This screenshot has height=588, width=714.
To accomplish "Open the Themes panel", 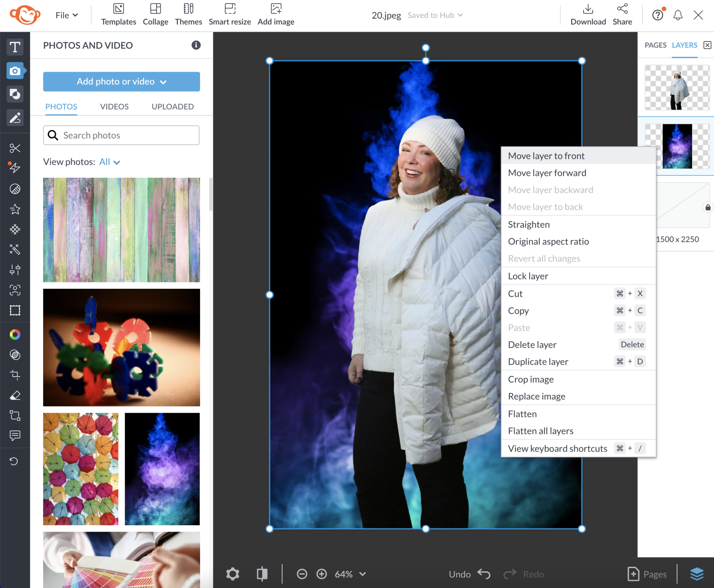I will [188, 14].
